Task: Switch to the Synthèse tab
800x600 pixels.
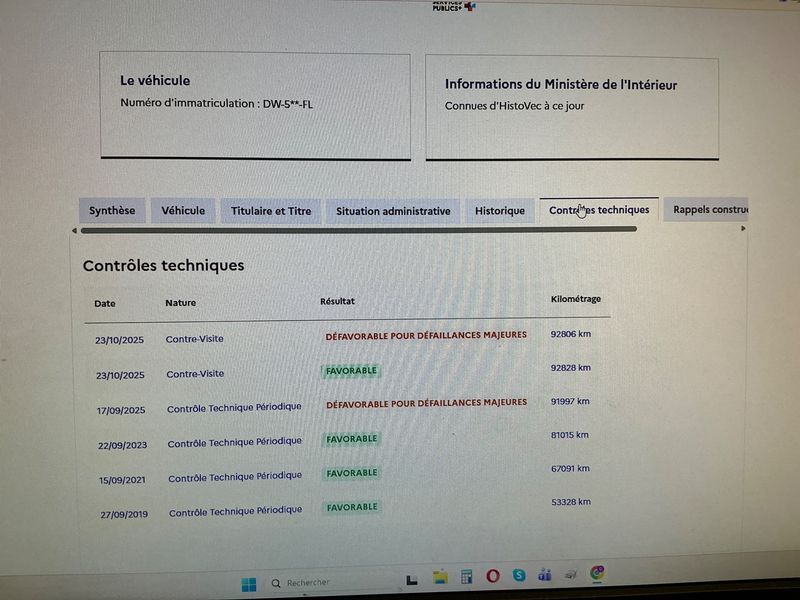Action: [x=112, y=211]
